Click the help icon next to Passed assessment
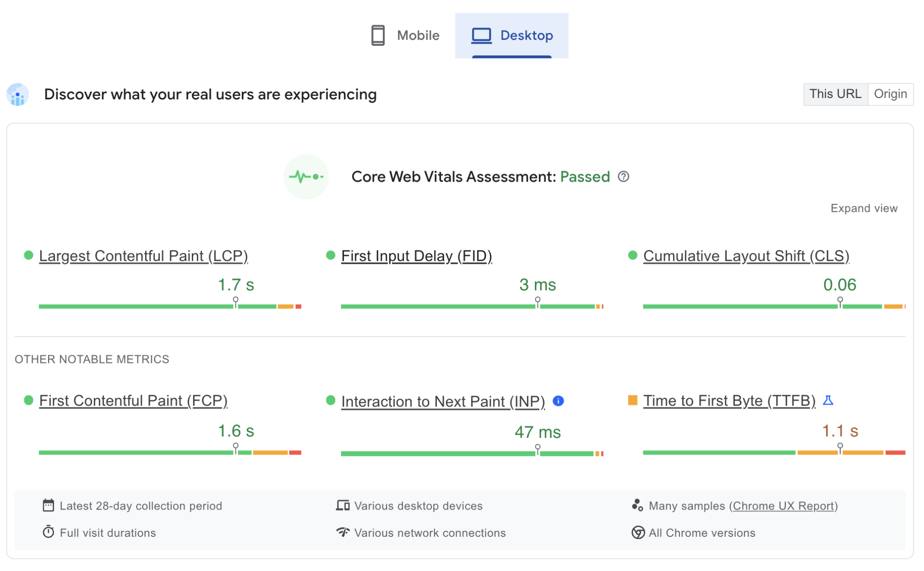This screenshot has width=924, height=571. pyautogui.click(x=623, y=177)
